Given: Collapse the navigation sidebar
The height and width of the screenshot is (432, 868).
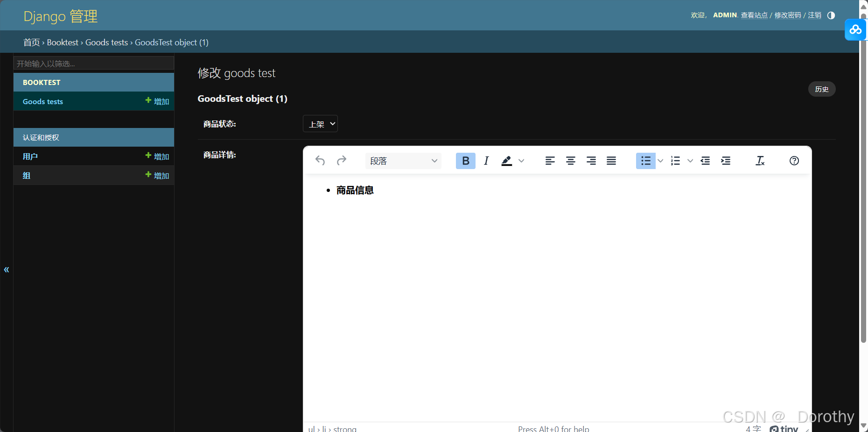Looking at the screenshot, I should 7,269.
